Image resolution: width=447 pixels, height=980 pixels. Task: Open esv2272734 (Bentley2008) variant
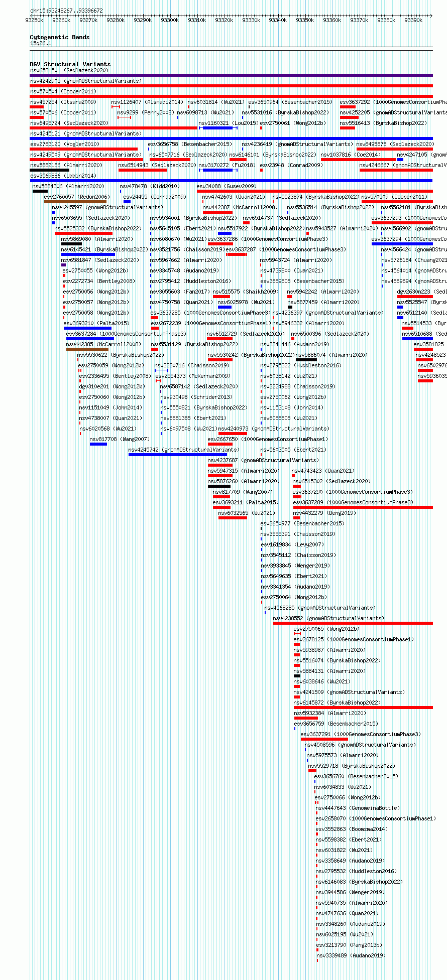coord(98,281)
